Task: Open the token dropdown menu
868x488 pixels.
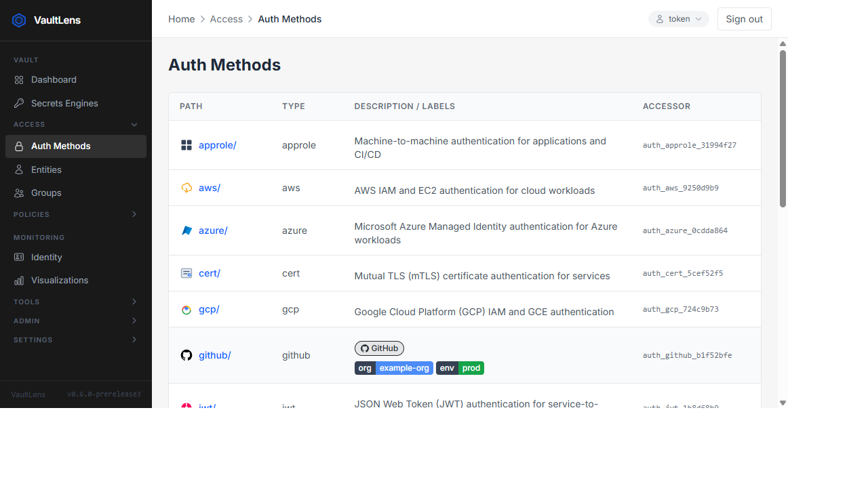Action: 679,19
